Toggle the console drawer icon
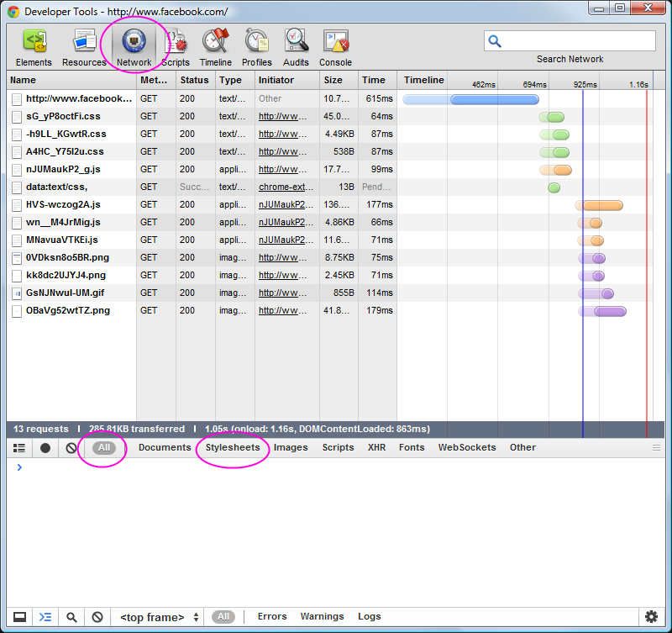Viewport: 672px width, 633px height. [x=45, y=617]
